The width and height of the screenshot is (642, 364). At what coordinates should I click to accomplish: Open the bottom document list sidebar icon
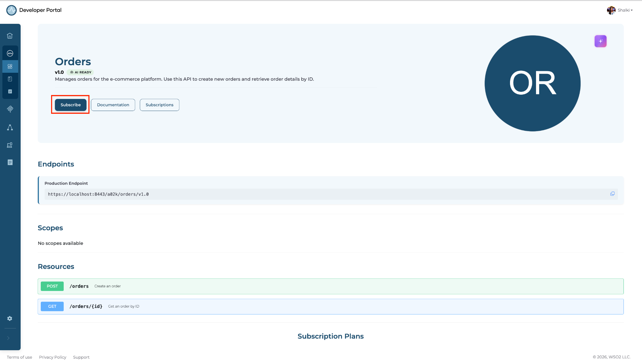[10, 162]
